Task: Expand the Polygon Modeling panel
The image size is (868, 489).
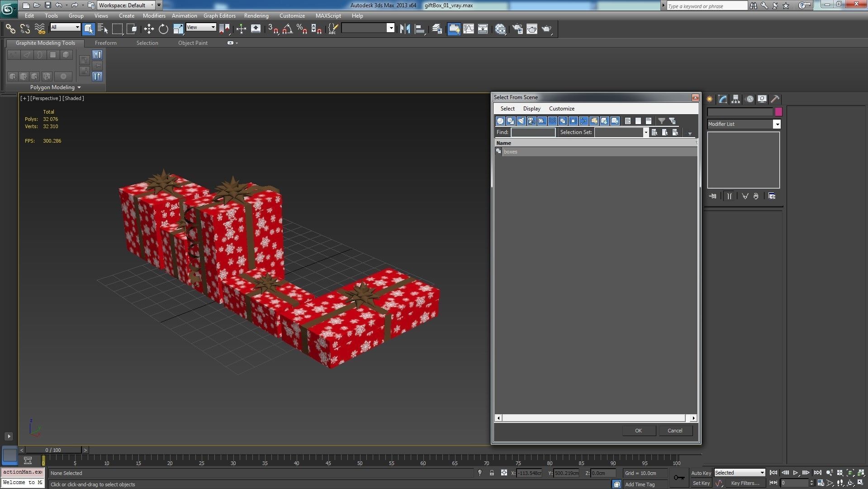Action: 55,87
